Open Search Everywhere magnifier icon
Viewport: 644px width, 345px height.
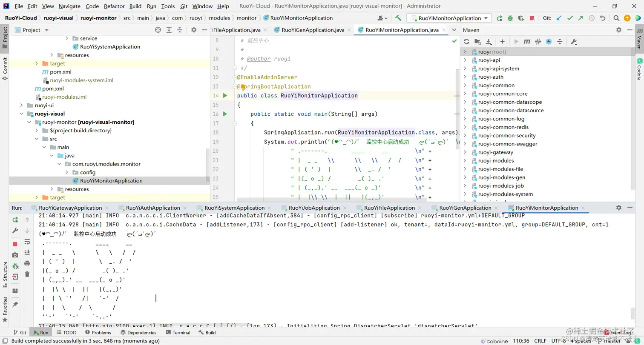[616, 18]
